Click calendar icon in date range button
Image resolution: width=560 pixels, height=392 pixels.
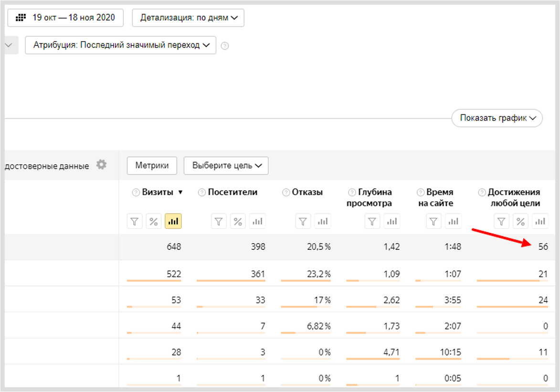point(21,18)
